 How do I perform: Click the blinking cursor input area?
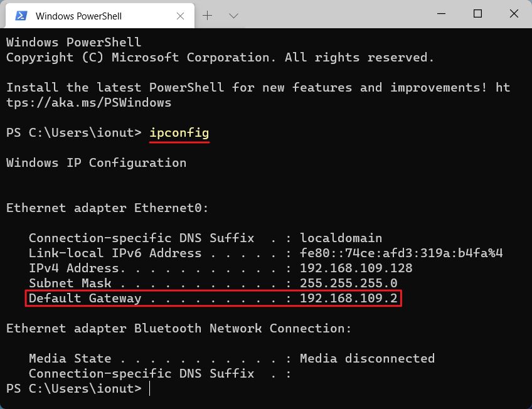click(x=149, y=388)
